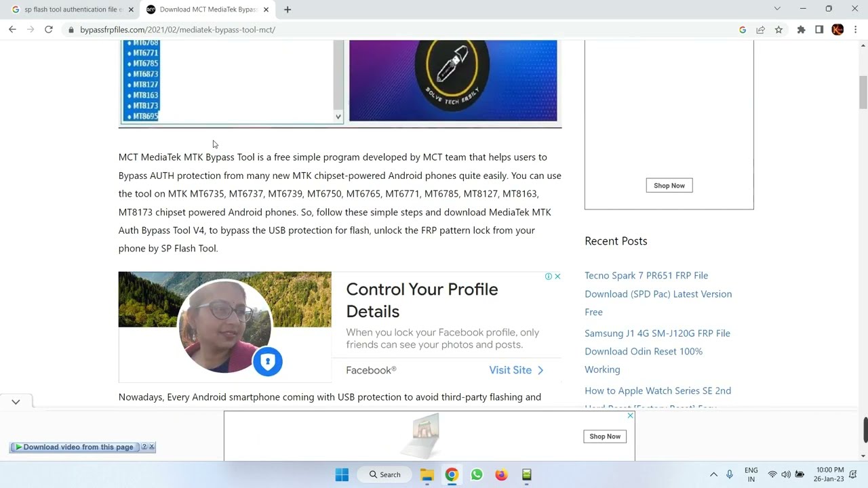Click Shop Now in sidebar ad
This screenshot has width=868, height=488.
tap(669, 186)
